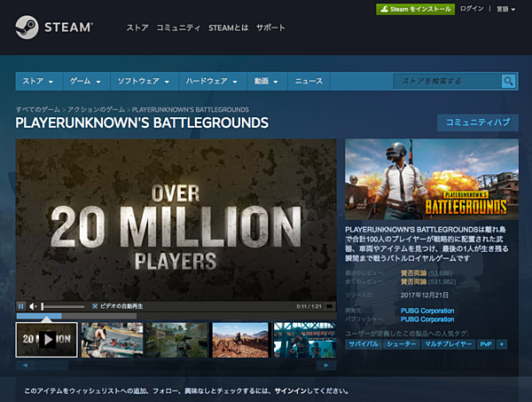Select the シューター tag

(x=402, y=344)
